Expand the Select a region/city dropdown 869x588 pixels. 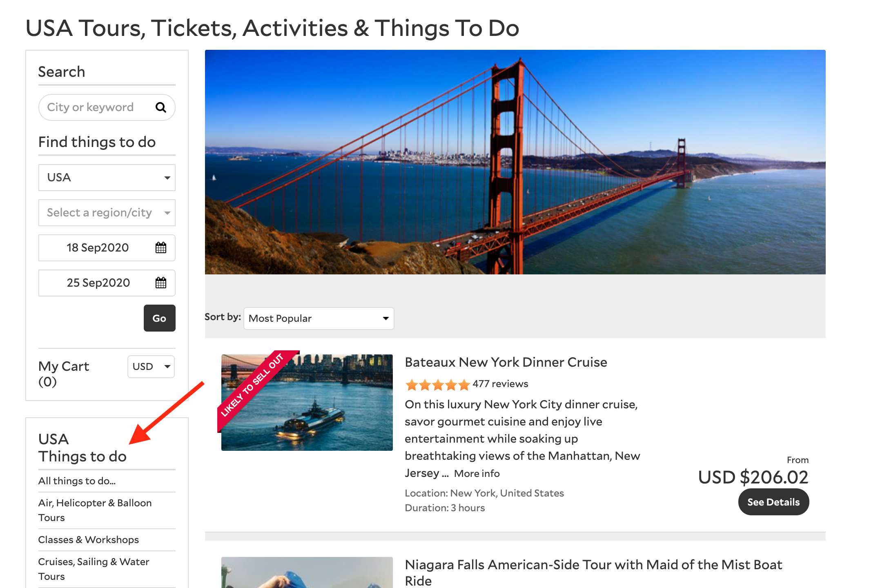(107, 213)
